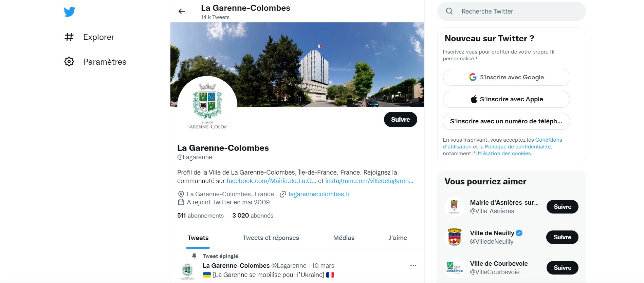Screen dimensions: 644x283
Task: Click S'inscrire avec Apple button
Action: 506,99
